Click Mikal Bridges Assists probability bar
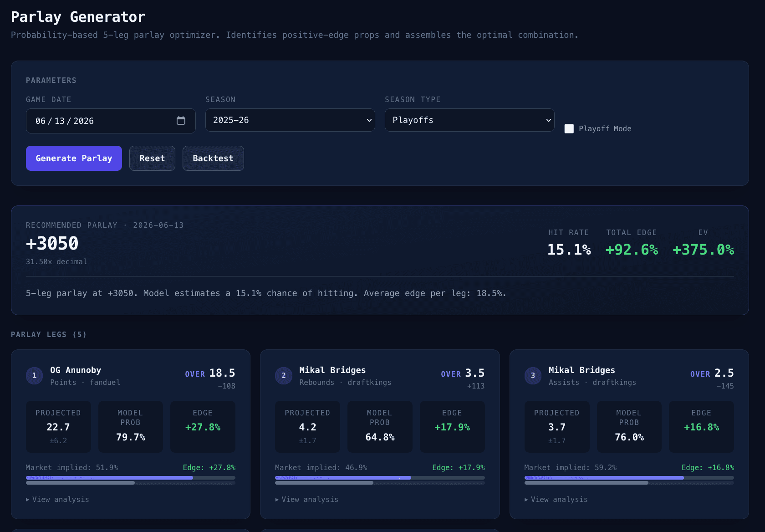The width and height of the screenshot is (765, 532). click(x=629, y=478)
